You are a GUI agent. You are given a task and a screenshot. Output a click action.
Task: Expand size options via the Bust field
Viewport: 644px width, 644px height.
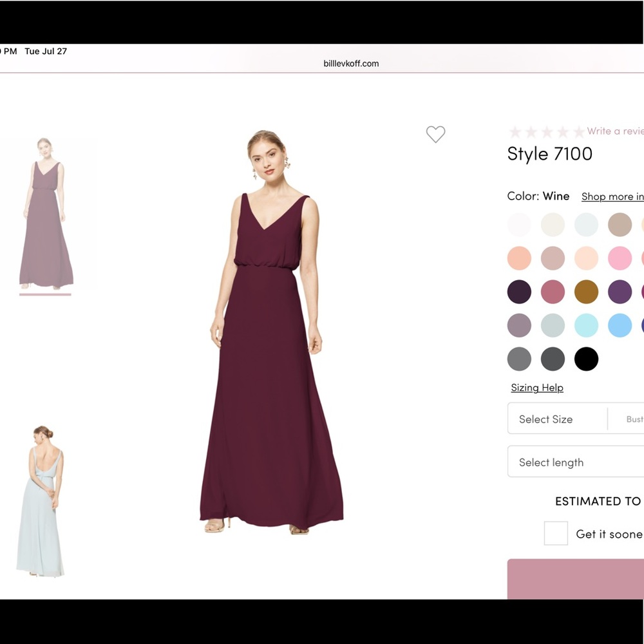pyautogui.click(x=633, y=419)
